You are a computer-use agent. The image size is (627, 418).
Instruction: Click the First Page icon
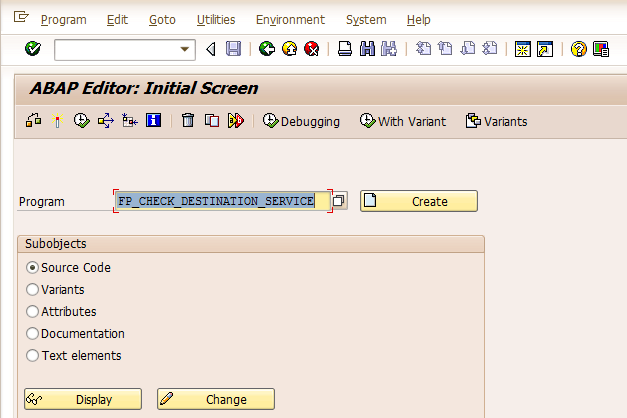pyautogui.click(x=423, y=49)
